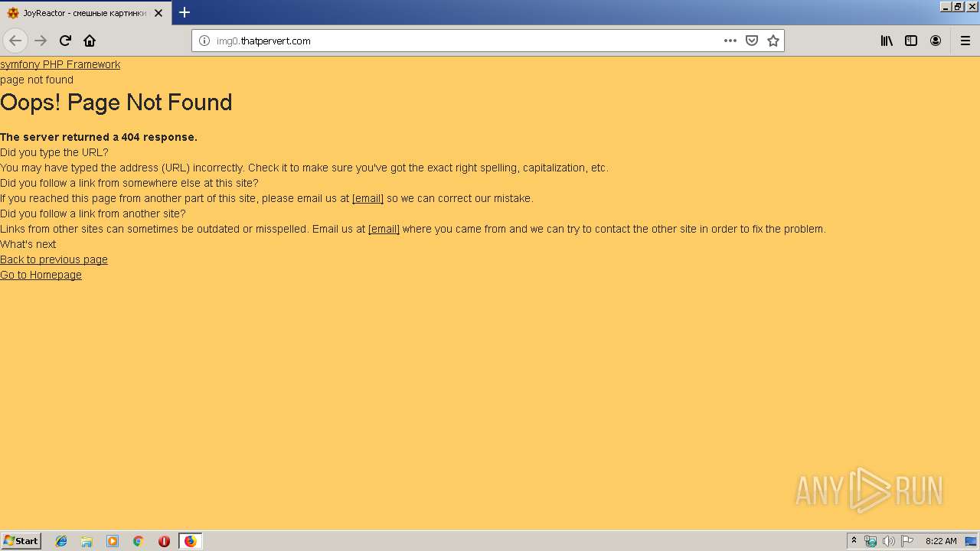
Task: Restore down the Firefox window
Action: tap(959, 6)
